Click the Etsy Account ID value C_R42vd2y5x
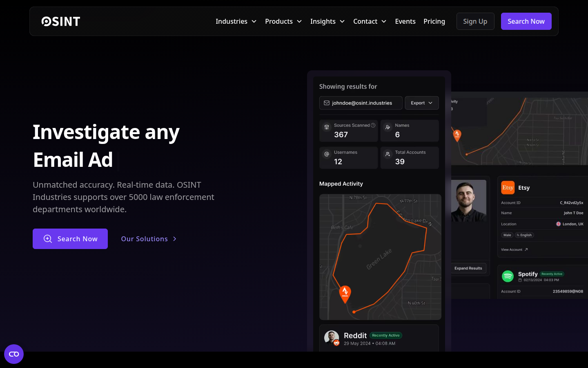Screen dimensions: 588x368 pos(571,203)
